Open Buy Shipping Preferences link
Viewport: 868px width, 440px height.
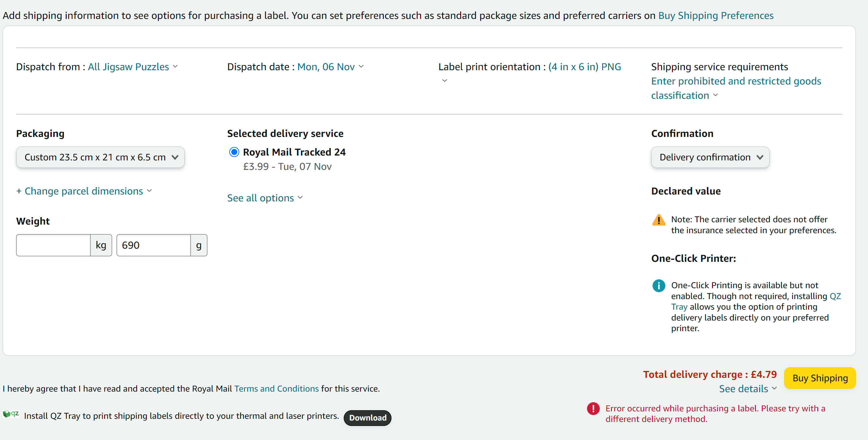click(x=716, y=15)
